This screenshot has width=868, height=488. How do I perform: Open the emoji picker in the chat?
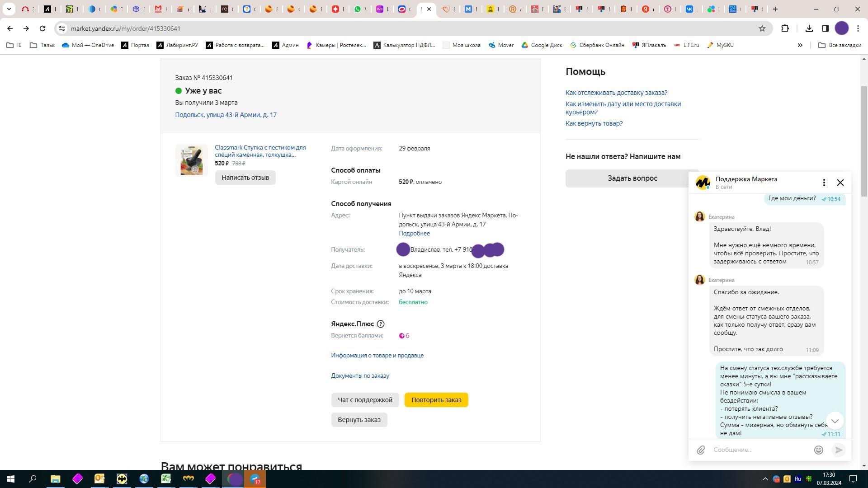click(x=818, y=450)
